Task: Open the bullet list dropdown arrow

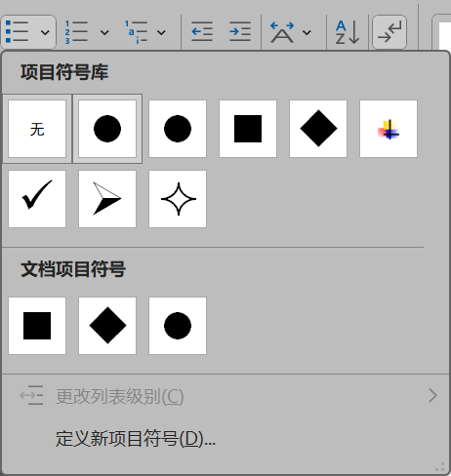Action: tap(45, 32)
